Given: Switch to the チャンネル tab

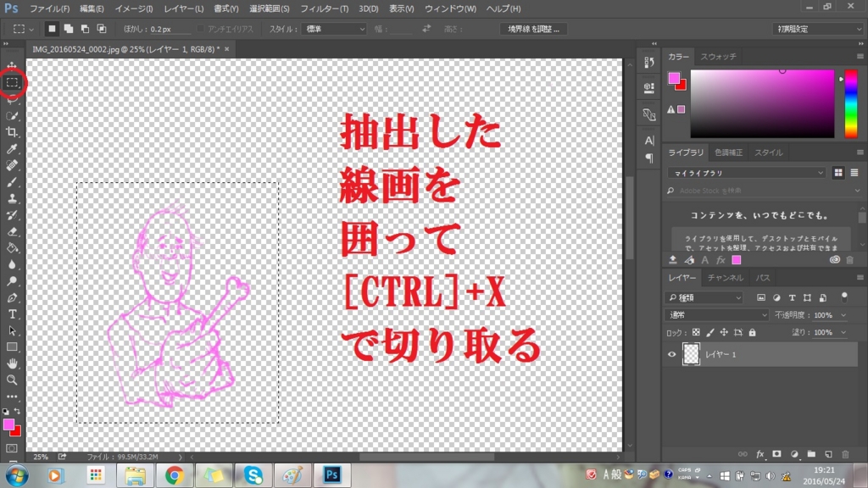Looking at the screenshot, I should pos(726,278).
